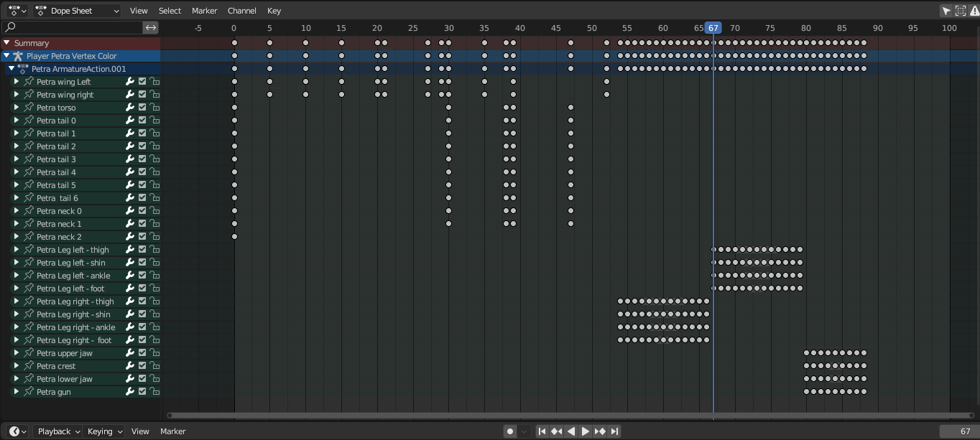Lock the Petra tail 6 channel
980x440 pixels.
tap(154, 198)
